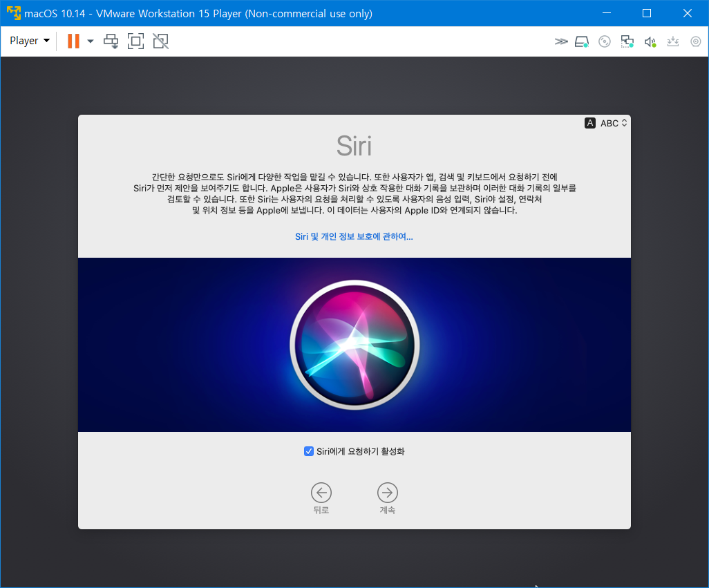Expand the power options dropdown arrow
The height and width of the screenshot is (588, 709).
coord(91,41)
